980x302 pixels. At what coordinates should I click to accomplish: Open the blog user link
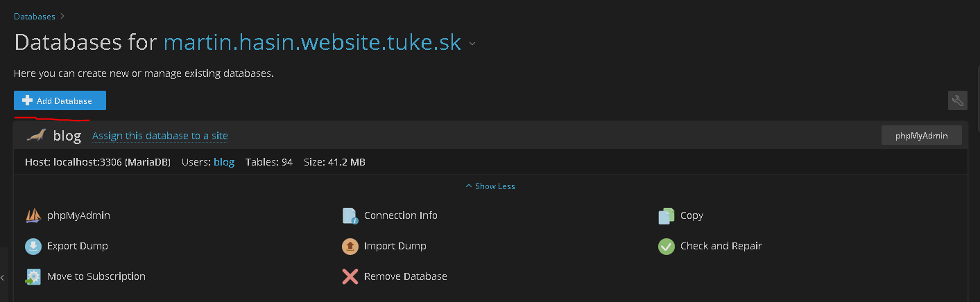(x=224, y=162)
